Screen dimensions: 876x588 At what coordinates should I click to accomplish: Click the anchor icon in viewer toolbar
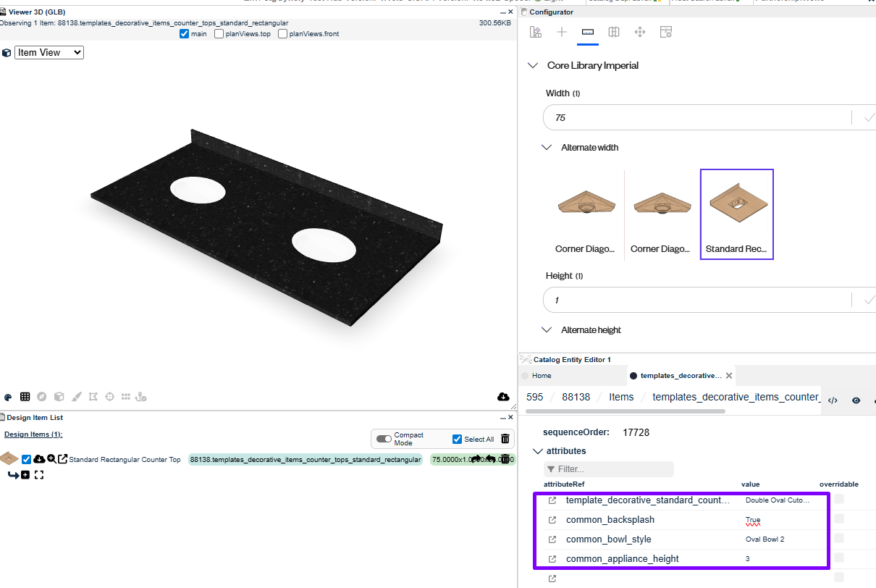tap(142, 397)
